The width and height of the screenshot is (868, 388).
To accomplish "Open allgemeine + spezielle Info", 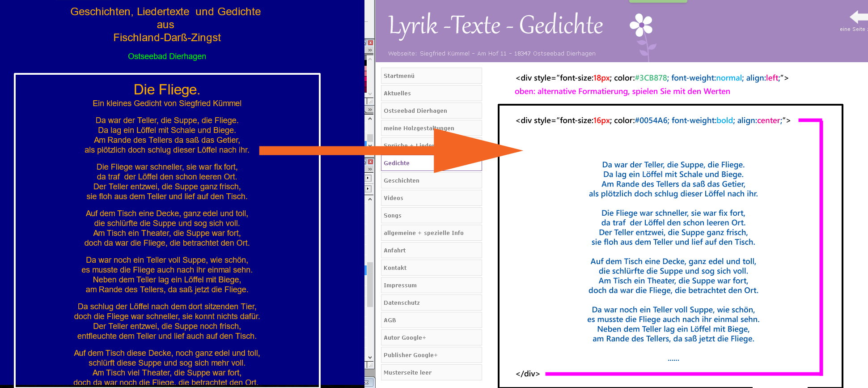I will point(431,233).
